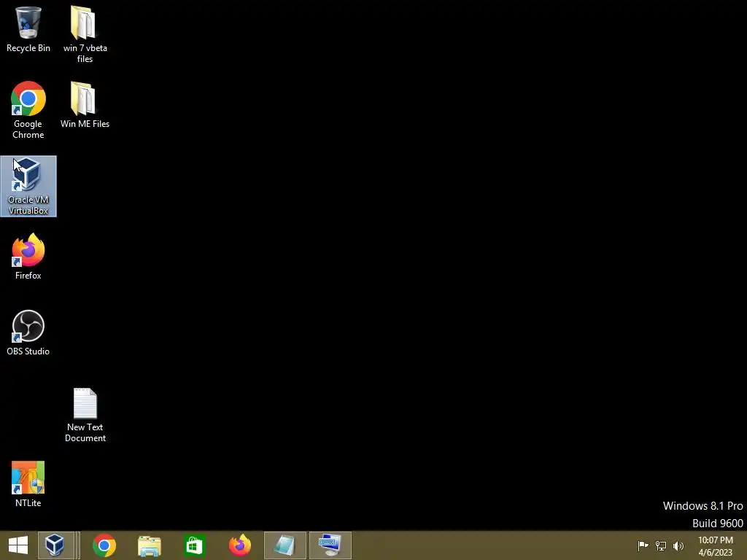Open the volume speaker tray icon

click(x=678, y=545)
